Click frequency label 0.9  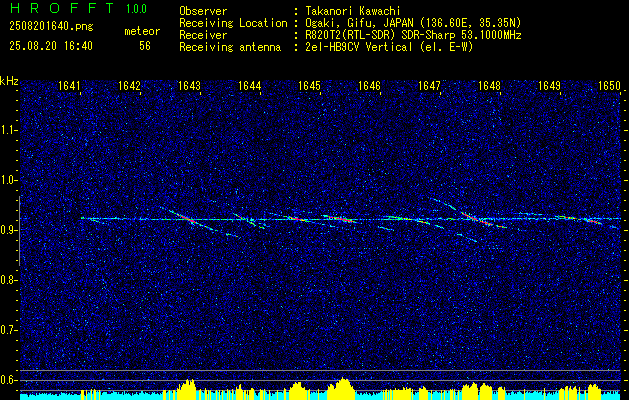[x=8, y=230]
